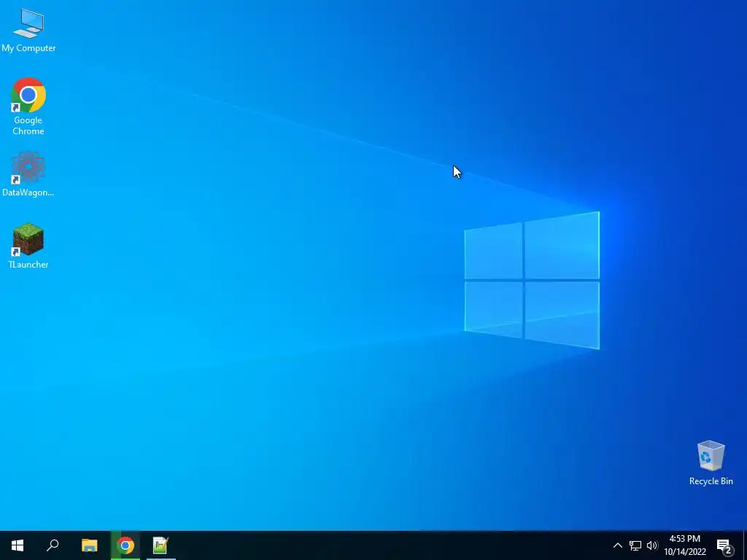This screenshot has height=560, width=747.
Task: Click the Show desktop sliver
Action: tap(745, 545)
